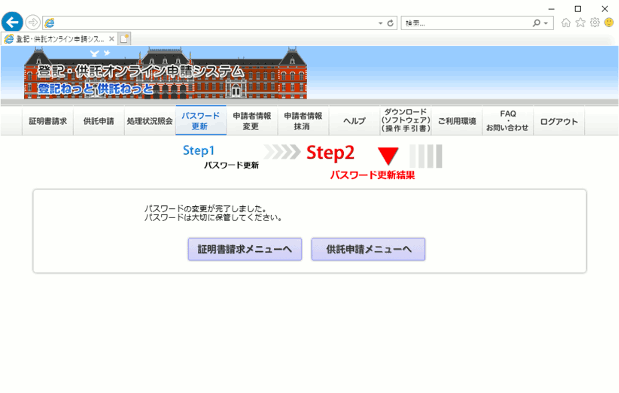Screen dimensions: 619x393
Task: Click the 供託申請メニューへ button
Action: point(368,249)
